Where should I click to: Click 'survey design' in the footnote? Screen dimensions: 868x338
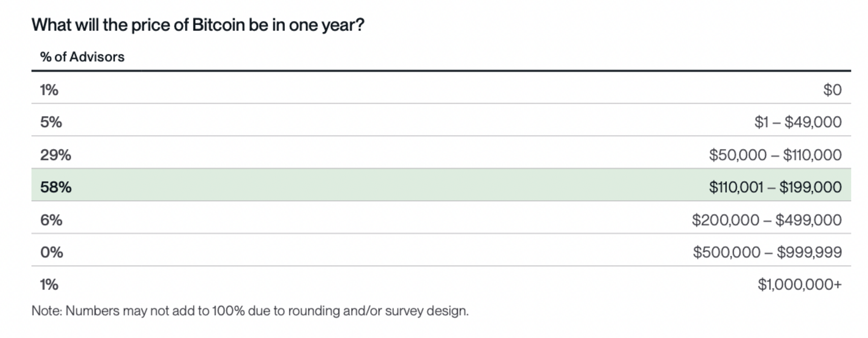pyautogui.click(x=426, y=311)
